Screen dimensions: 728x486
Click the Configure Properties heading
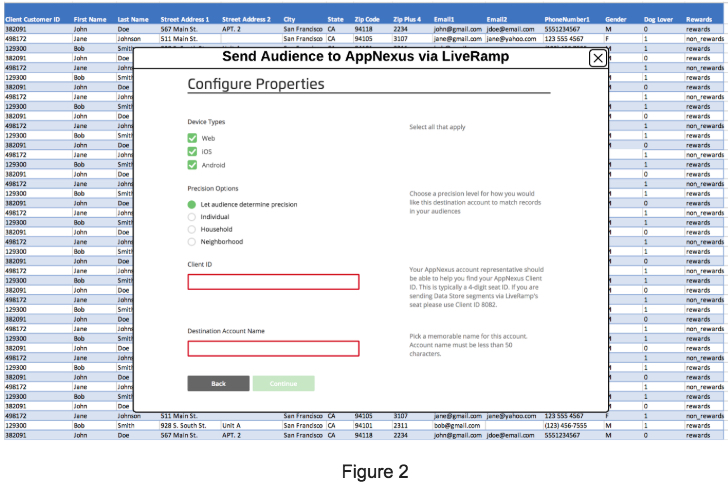[256, 84]
